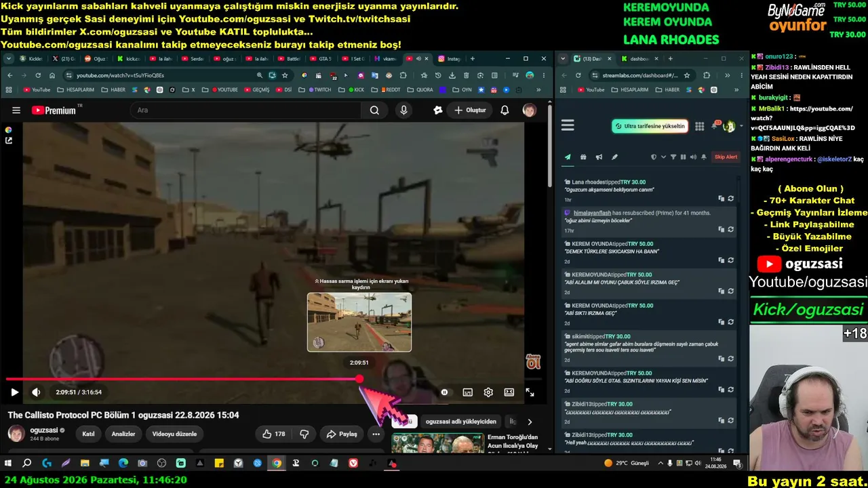Click Ultra tarifesine yükseltin button

click(x=650, y=126)
